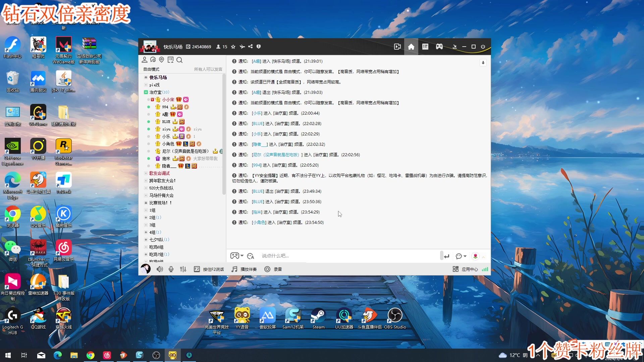Click the chat bubble icon above channel tree
The width and height of the screenshot is (644, 362).
pos(153,60)
